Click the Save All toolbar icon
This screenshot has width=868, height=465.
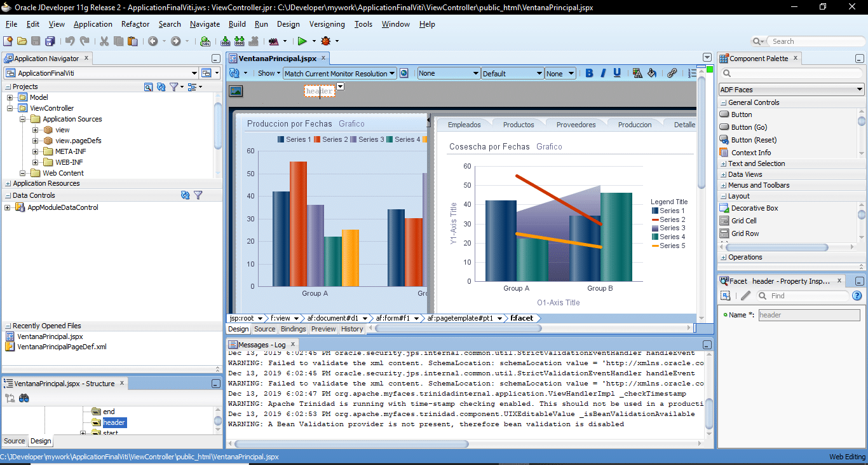(50, 41)
